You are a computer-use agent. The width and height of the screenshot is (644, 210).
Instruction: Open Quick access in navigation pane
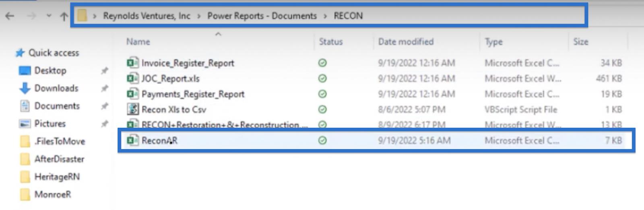(54, 53)
